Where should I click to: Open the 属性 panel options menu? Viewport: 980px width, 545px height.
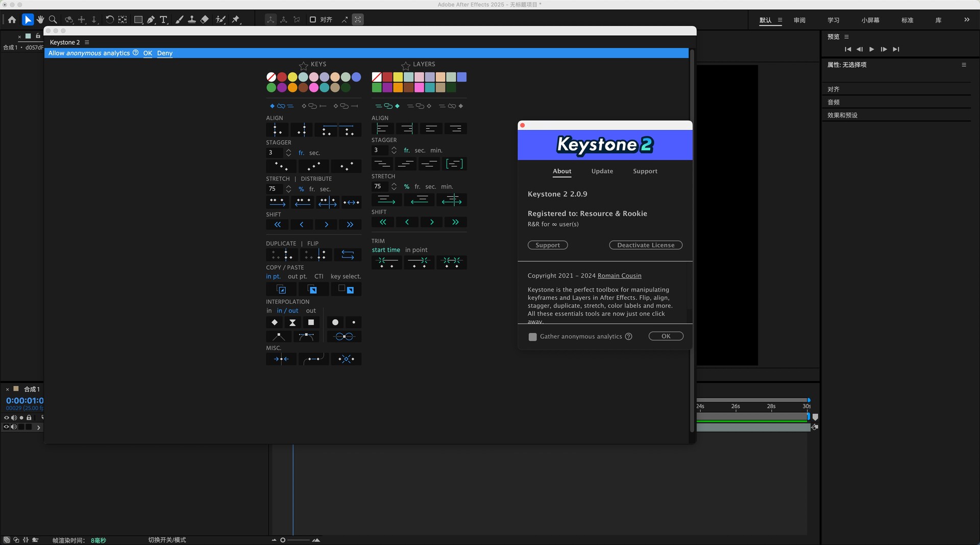click(964, 65)
